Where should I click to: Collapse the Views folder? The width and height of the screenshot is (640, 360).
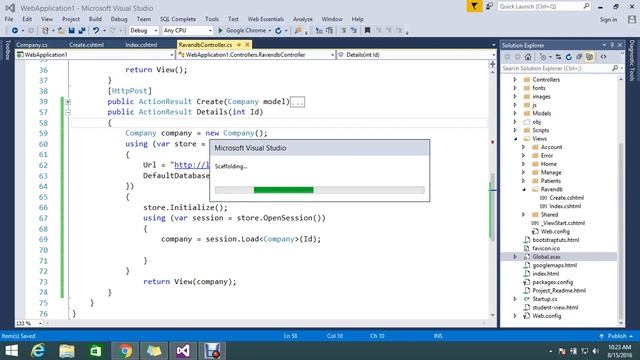tap(515, 139)
